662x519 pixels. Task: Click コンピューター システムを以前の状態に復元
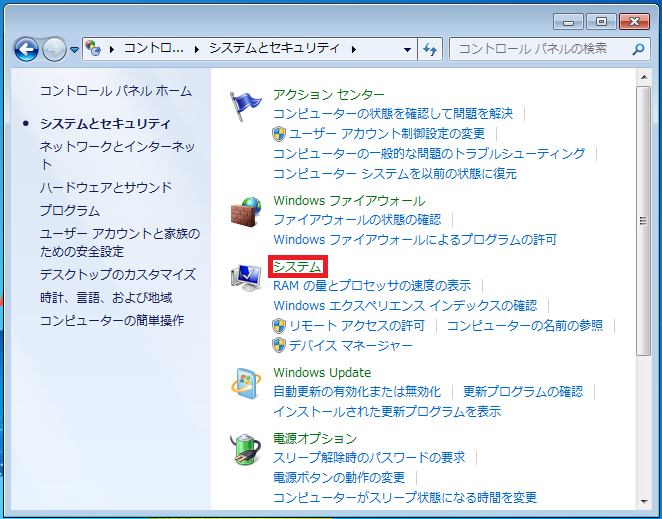[395, 174]
